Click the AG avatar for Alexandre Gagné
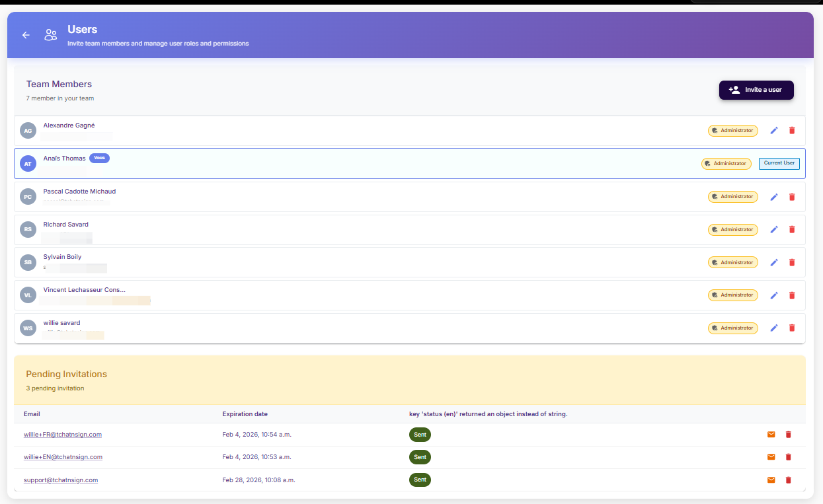Image resolution: width=823 pixels, height=504 pixels. click(28, 131)
